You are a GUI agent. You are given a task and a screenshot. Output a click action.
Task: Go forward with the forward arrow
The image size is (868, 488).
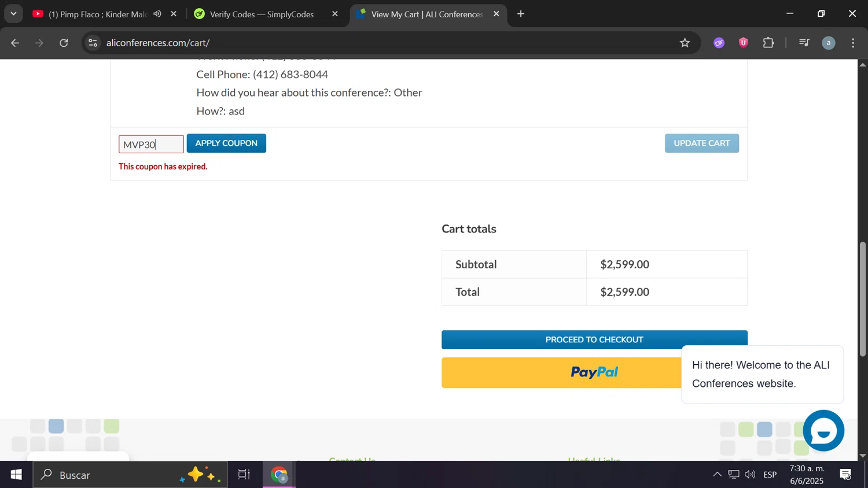39,43
